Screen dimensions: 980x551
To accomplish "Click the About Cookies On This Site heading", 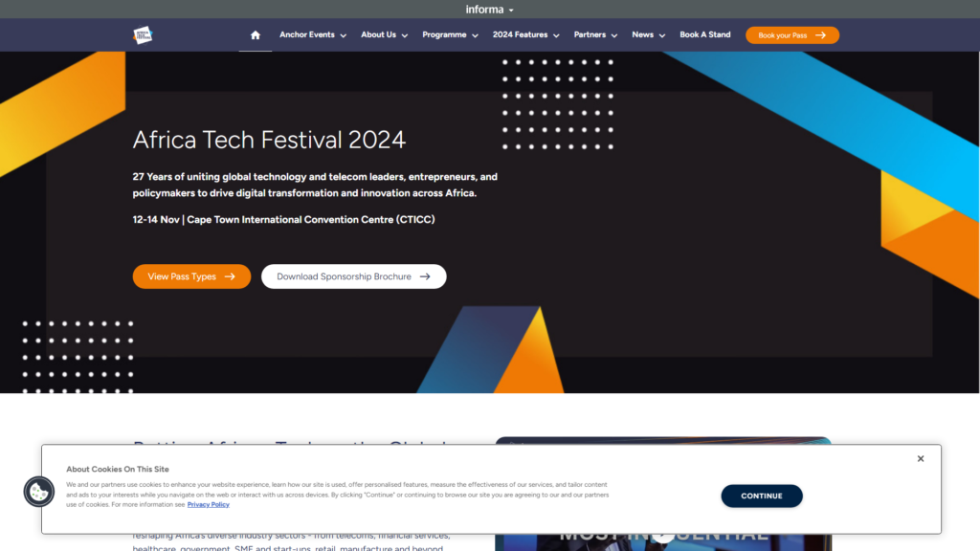I will coord(118,469).
